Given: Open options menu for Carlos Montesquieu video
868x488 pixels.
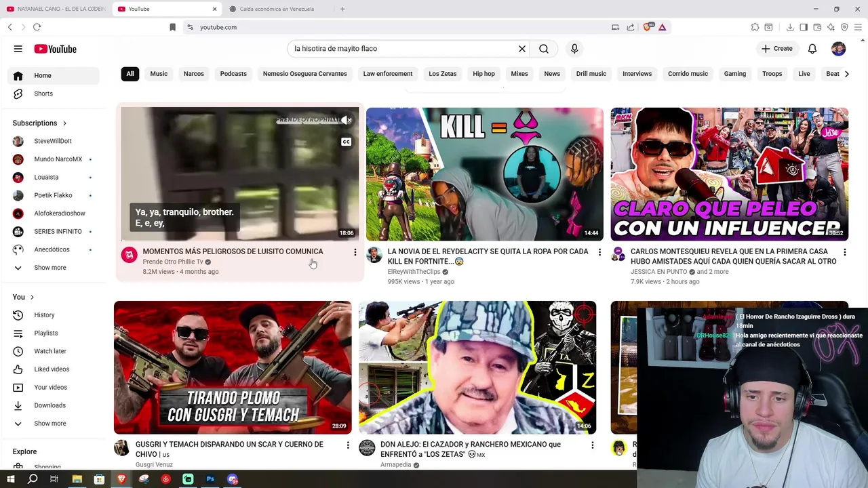Looking at the screenshot, I should pyautogui.click(x=844, y=252).
